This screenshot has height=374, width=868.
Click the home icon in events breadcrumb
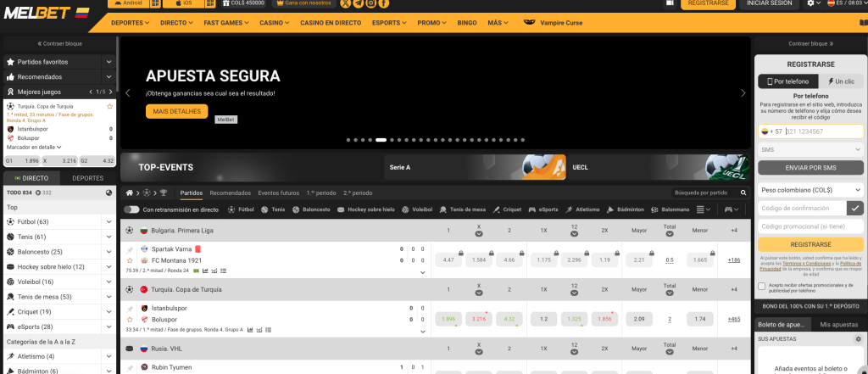pyautogui.click(x=129, y=193)
